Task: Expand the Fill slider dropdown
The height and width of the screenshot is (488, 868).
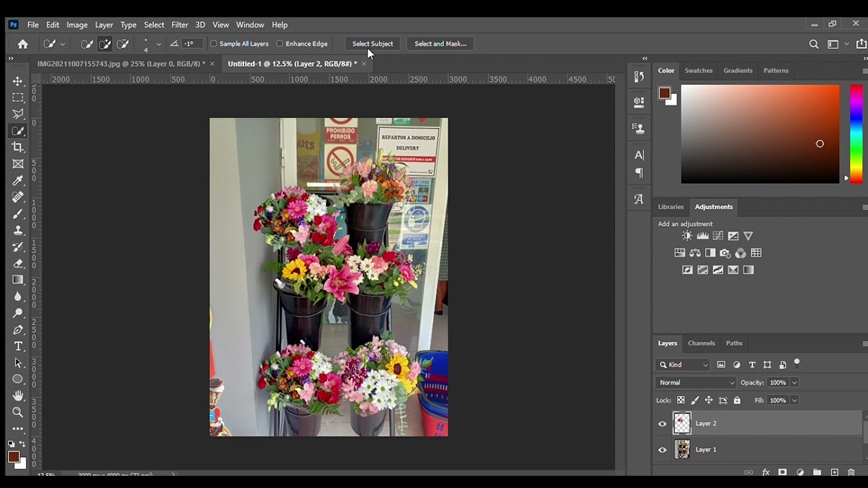Action: [x=794, y=401]
